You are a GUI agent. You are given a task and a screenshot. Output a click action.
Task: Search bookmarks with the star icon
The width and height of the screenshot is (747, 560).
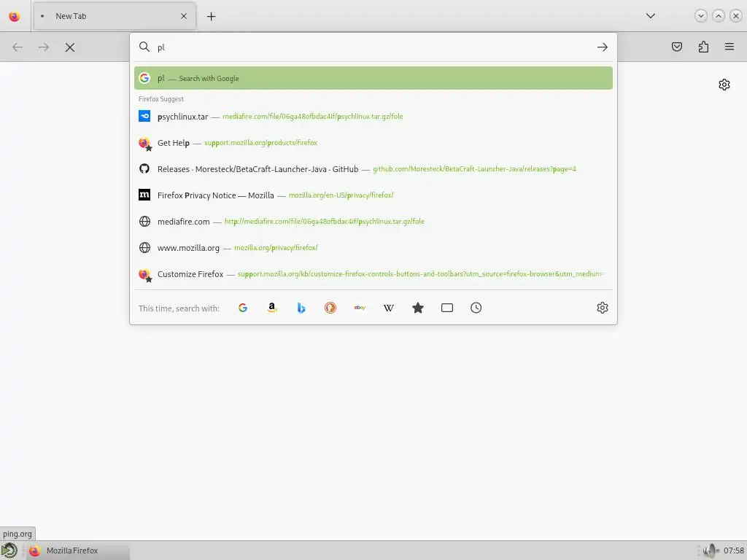pyautogui.click(x=418, y=308)
